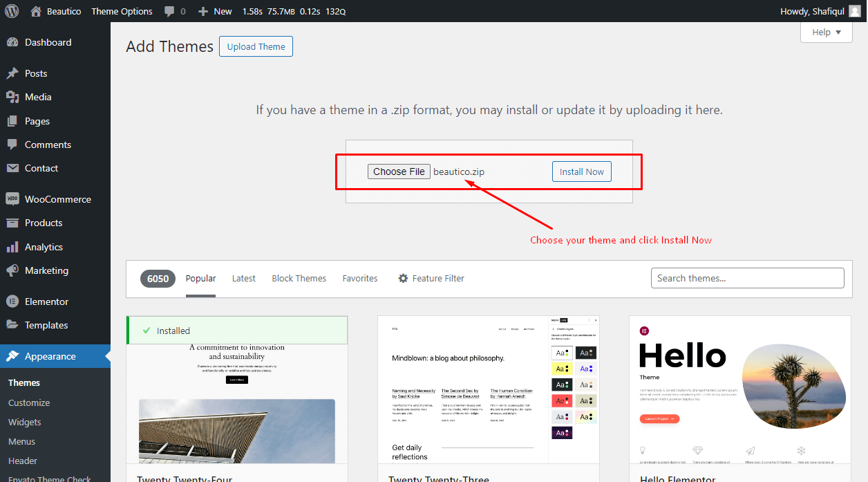Click the WooCommerce icon in sidebar
The width and height of the screenshot is (868, 482).
[x=12, y=199]
